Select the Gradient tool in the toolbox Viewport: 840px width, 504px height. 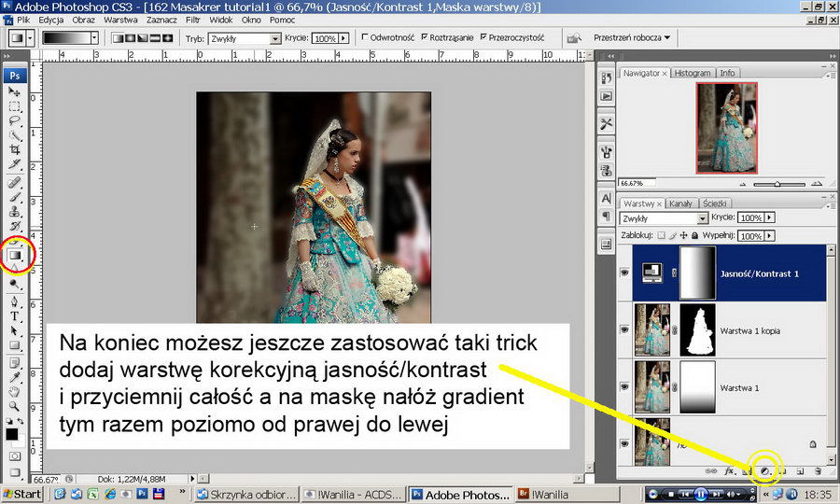[x=15, y=253]
